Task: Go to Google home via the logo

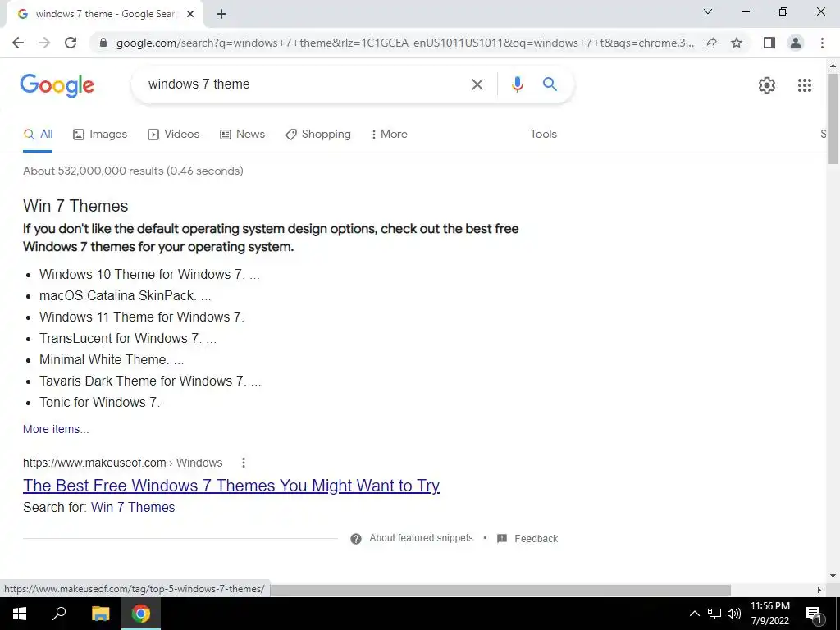Action: (57, 85)
